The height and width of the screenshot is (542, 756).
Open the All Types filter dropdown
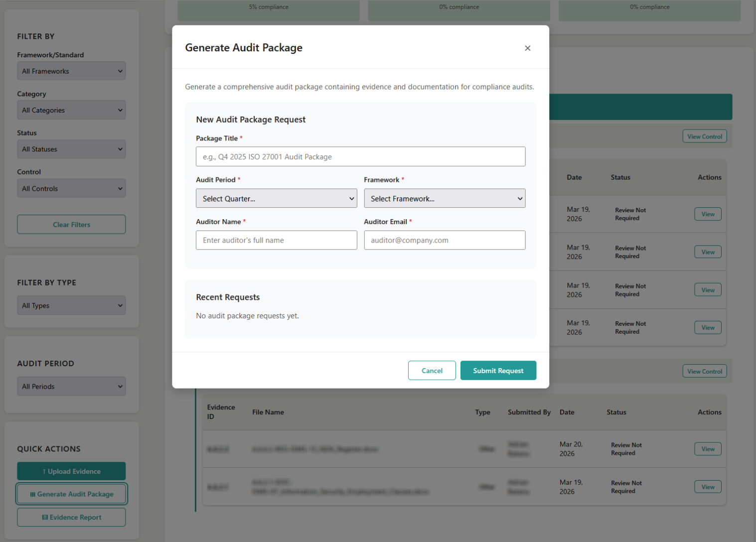71,305
